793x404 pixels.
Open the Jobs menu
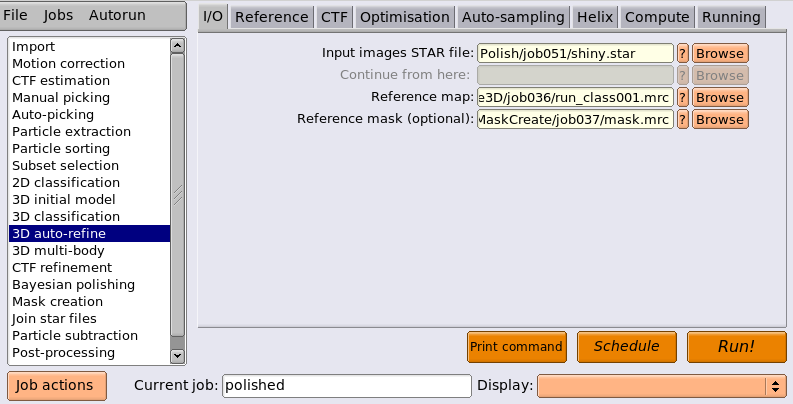pos(58,15)
